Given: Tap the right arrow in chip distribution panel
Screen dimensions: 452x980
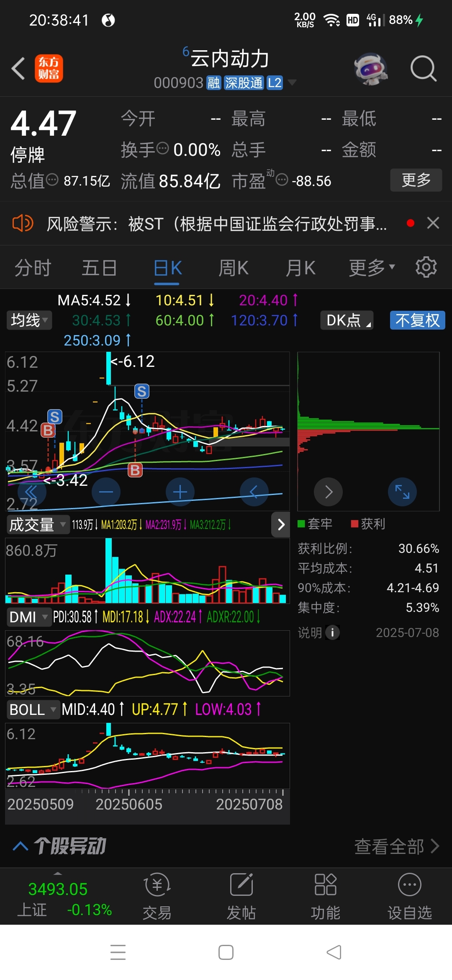Looking at the screenshot, I should 329,492.
